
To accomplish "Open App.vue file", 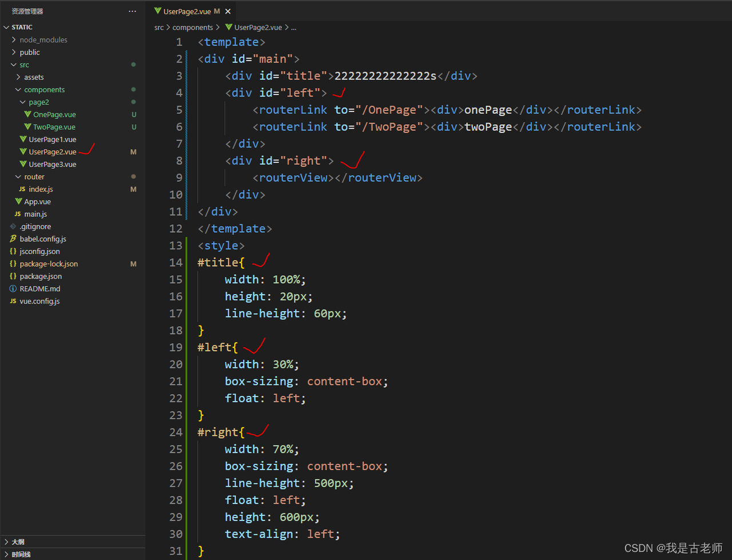I will pos(38,202).
